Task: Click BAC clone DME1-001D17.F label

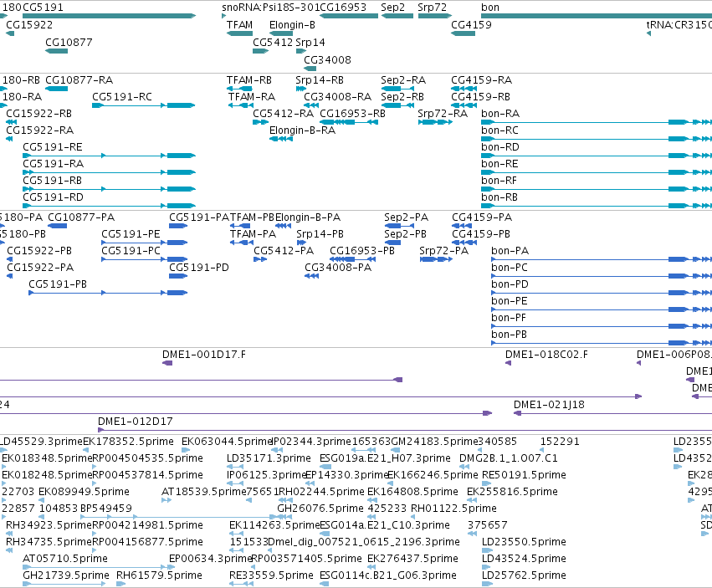Action: [204, 355]
